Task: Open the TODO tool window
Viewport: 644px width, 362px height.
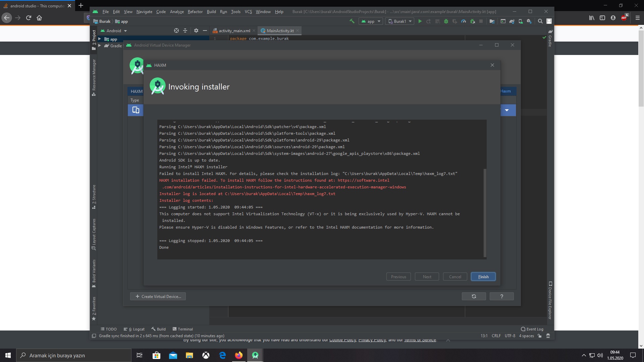Action: point(109,329)
